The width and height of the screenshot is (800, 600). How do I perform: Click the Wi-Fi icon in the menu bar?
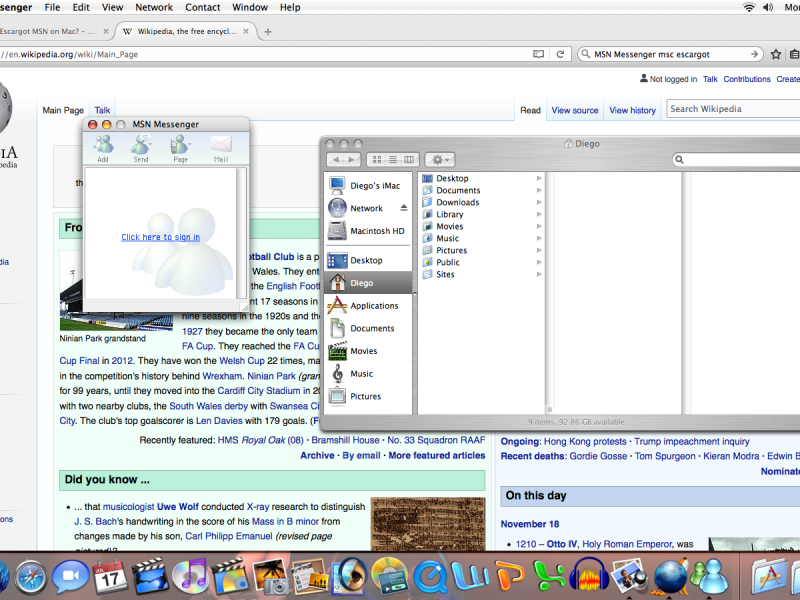click(x=748, y=7)
